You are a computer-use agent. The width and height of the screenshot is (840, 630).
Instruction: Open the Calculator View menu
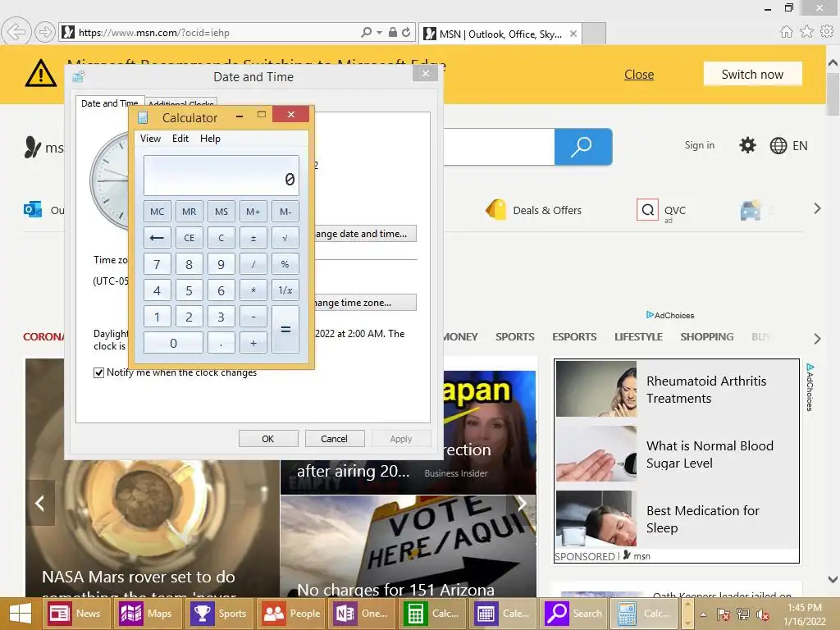151,138
